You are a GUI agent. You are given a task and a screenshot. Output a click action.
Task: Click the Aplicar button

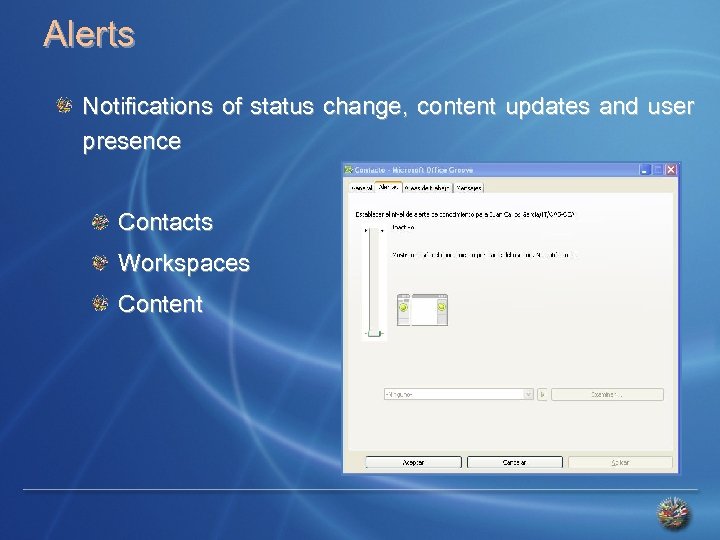click(620, 462)
